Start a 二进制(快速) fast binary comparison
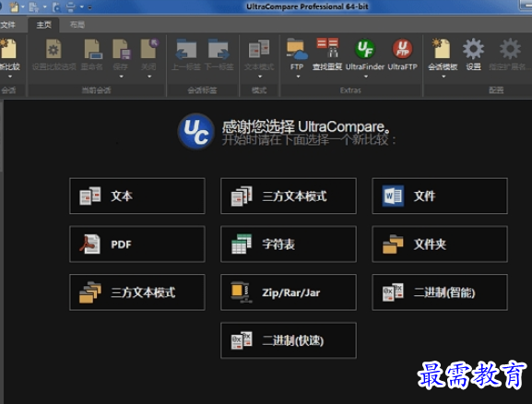Viewport: 532px width, 404px height. [x=289, y=340]
